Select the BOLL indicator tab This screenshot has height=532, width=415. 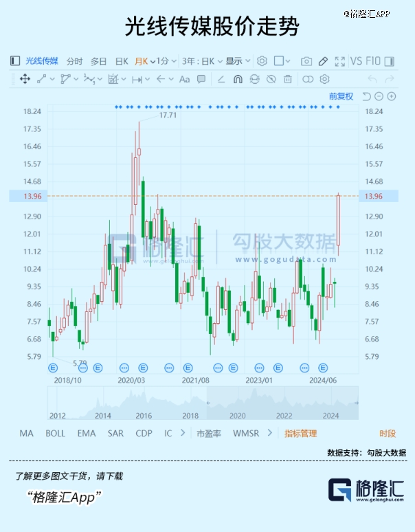point(56,433)
